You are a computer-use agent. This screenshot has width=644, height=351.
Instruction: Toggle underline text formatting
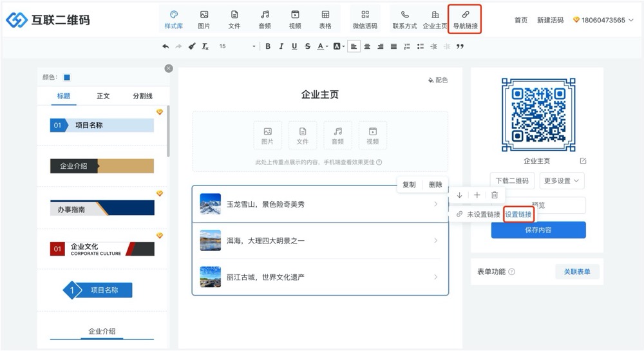click(294, 46)
